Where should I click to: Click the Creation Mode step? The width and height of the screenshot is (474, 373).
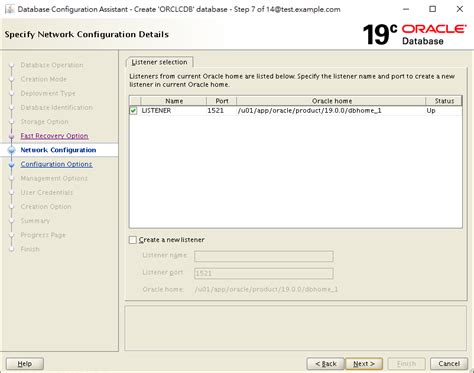tap(44, 79)
